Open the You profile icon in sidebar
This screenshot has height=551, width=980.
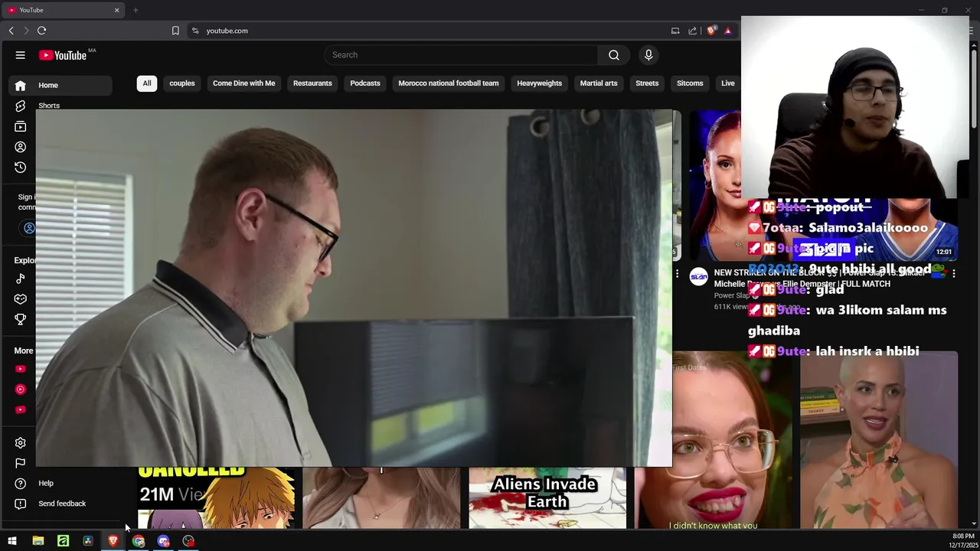pyautogui.click(x=21, y=147)
